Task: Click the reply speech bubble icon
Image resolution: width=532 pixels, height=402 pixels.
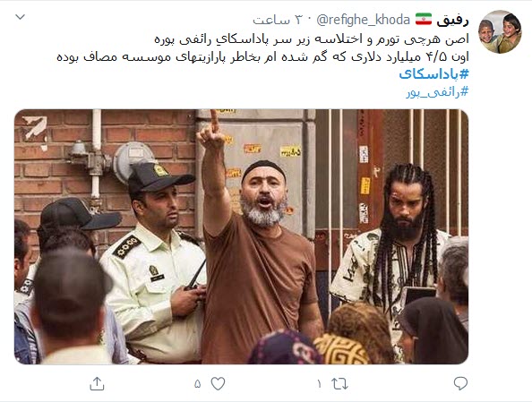Action: point(460,383)
